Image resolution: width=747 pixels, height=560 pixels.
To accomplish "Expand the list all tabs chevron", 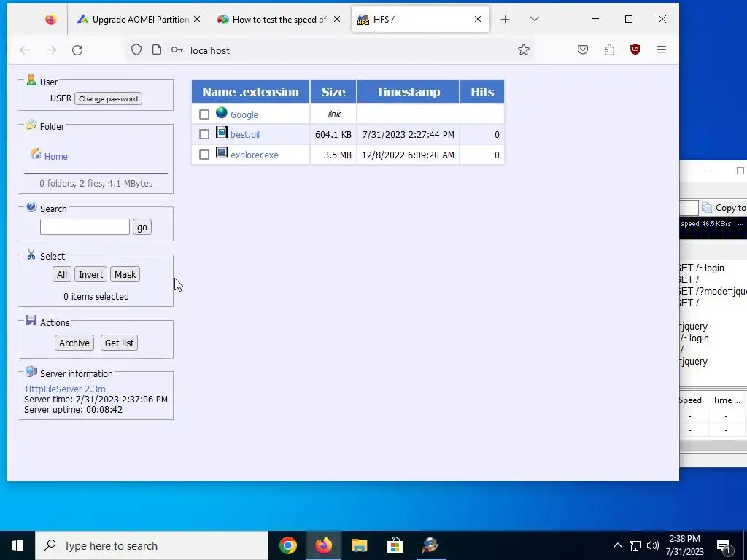I will pos(535,19).
